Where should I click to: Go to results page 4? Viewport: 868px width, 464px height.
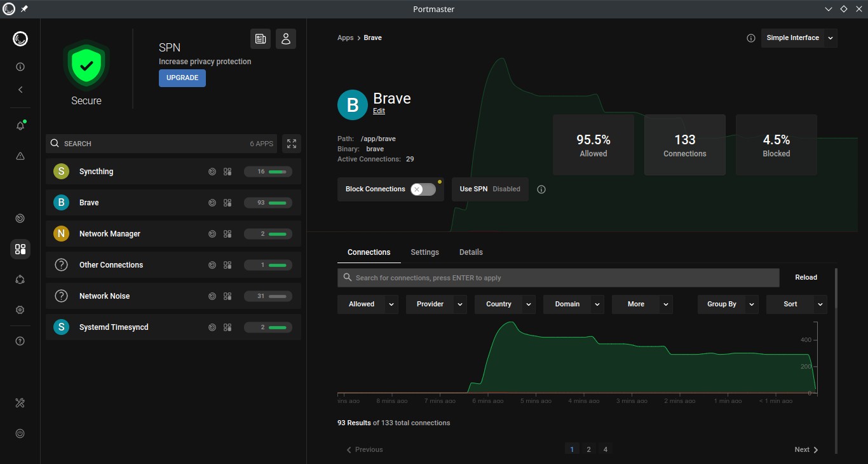[606, 449]
